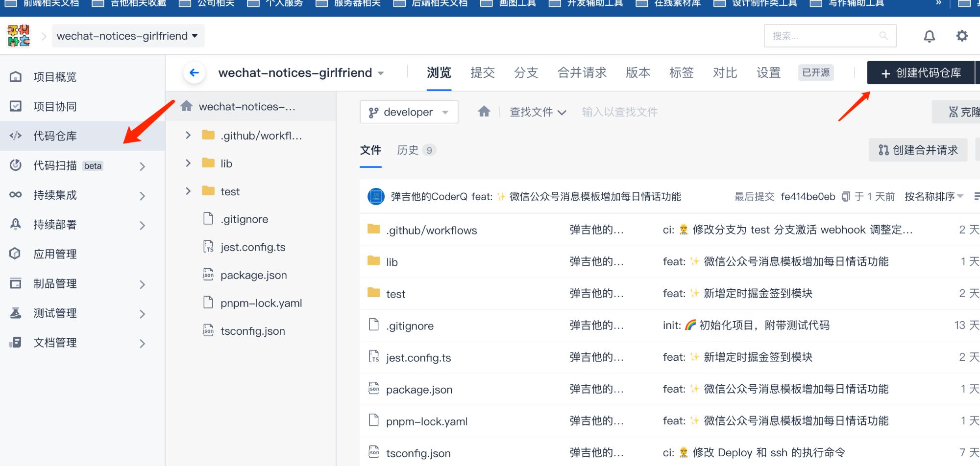Viewport: 980px width, 466px height.
Task: Expand the 持续部署 sidebar submenu arrow
Action: [142, 225]
